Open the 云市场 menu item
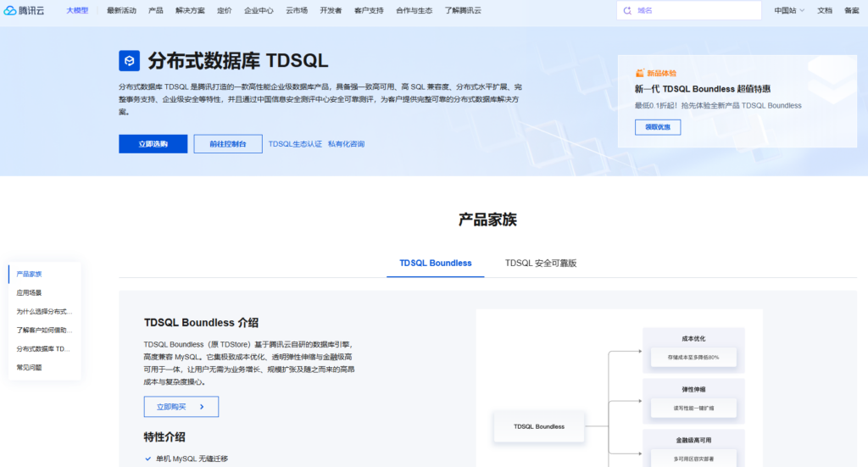Viewport: 868px width, 467px height. 297,10
